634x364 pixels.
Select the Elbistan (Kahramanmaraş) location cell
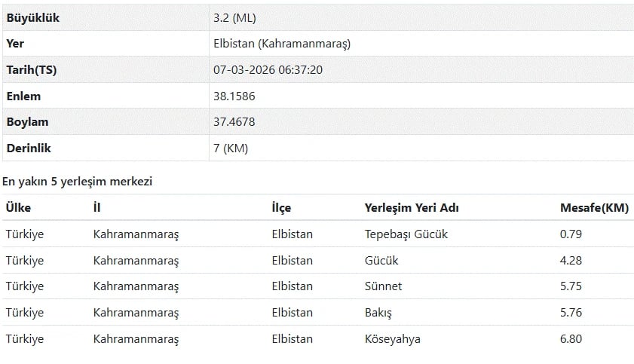(x=282, y=44)
